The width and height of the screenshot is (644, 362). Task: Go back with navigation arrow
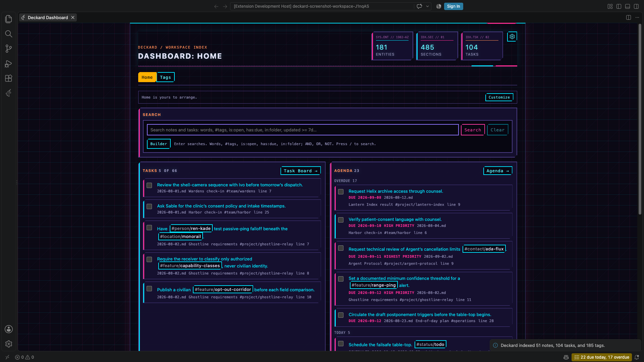[216, 6]
